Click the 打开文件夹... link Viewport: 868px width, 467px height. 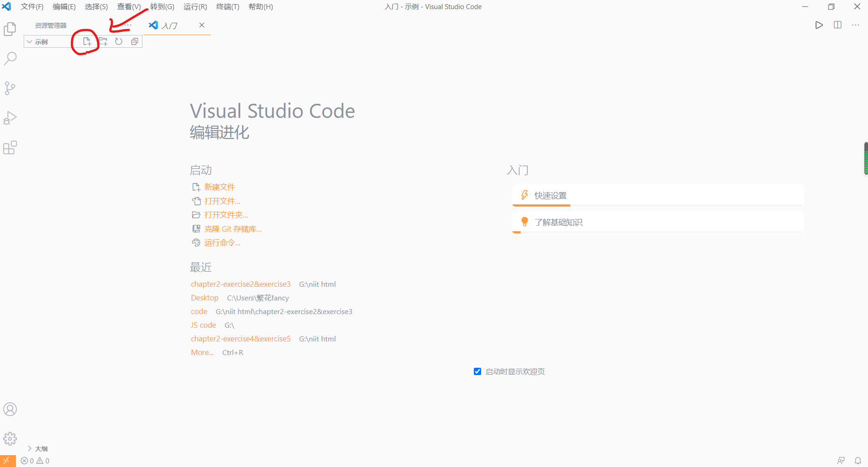point(226,215)
